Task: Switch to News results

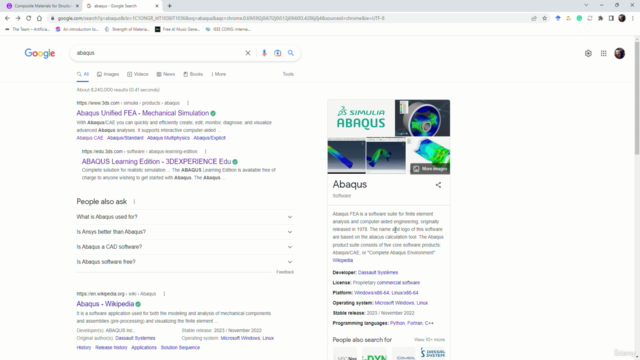Action: click(x=166, y=74)
